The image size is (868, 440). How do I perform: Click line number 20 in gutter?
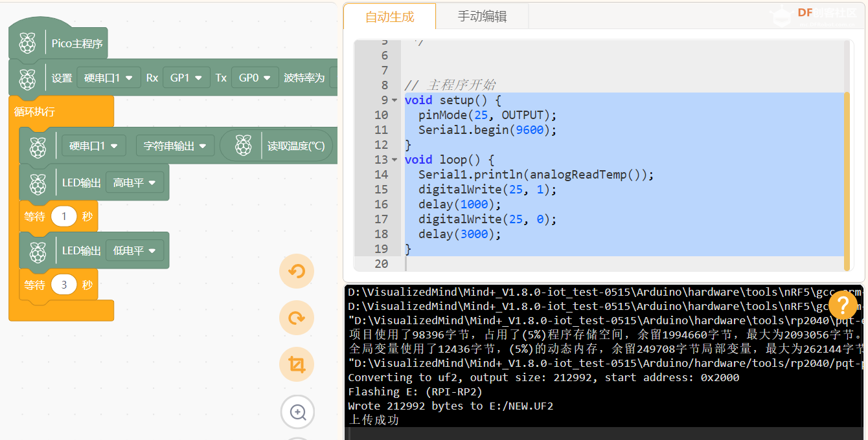[381, 264]
